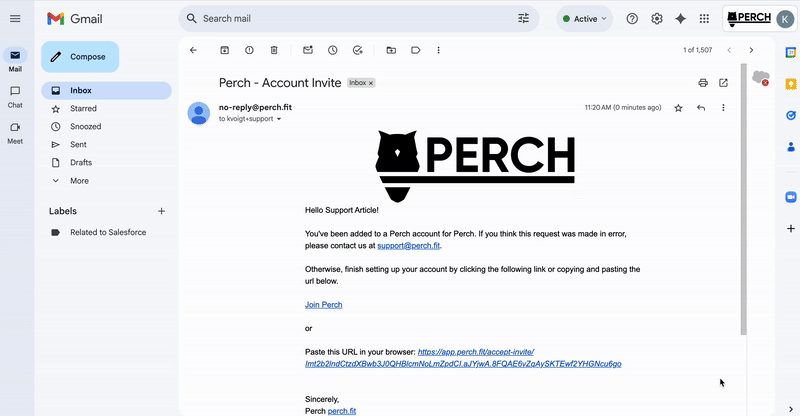The width and height of the screenshot is (800, 416).
Task: Mark the email as unread
Action: click(x=308, y=50)
